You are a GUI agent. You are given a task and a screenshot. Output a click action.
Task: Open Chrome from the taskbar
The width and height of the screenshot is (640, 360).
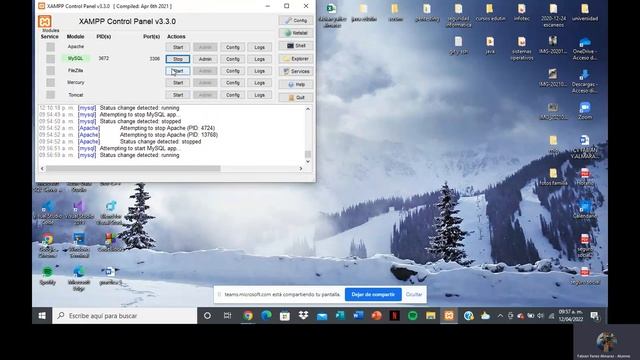(x=247, y=316)
